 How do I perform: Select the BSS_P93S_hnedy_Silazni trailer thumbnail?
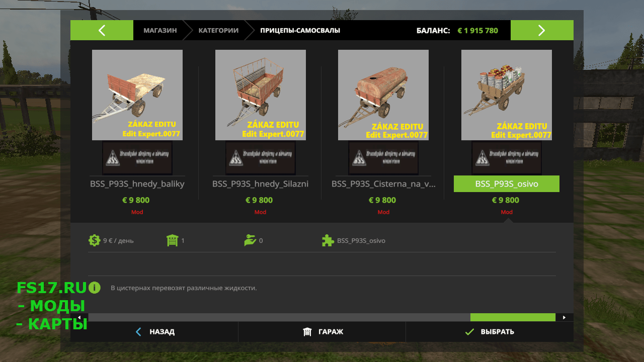click(x=261, y=95)
